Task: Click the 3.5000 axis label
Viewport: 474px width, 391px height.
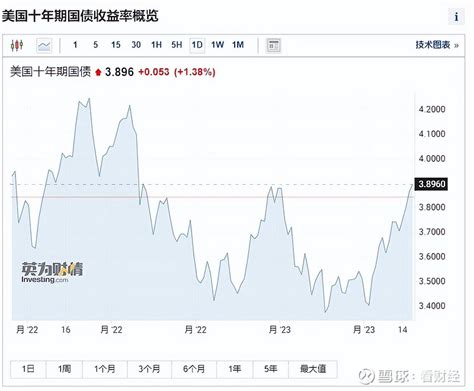Action: [x=432, y=281]
